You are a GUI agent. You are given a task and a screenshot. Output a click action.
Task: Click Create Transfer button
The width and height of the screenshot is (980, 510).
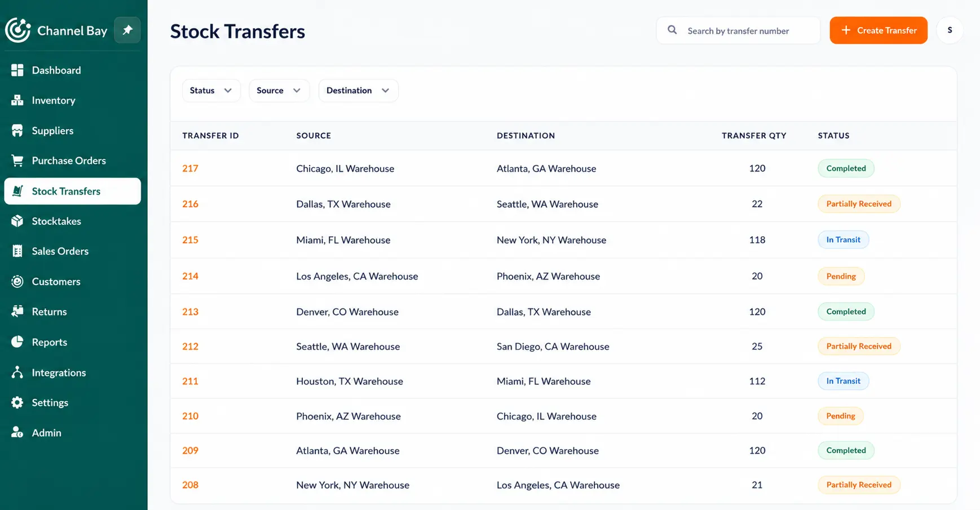[878, 30]
